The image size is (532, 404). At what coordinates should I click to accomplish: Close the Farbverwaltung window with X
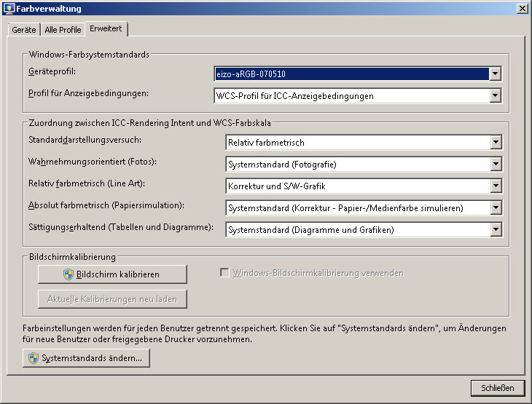pos(522,9)
